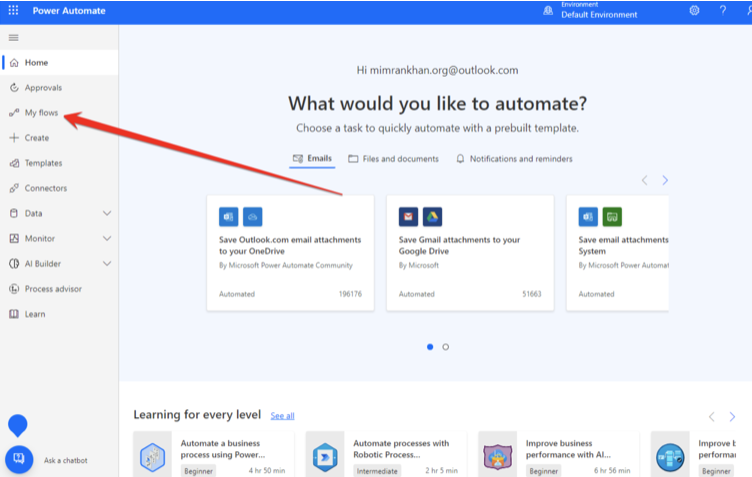This screenshot has height=477, width=752.
Task: Click green file system icon on third card
Action: pos(612,217)
